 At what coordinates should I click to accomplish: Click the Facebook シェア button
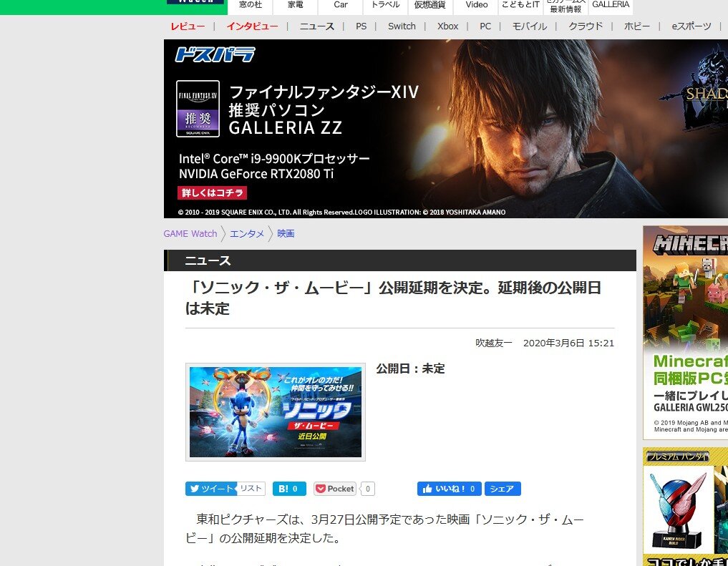[x=503, y=489]
